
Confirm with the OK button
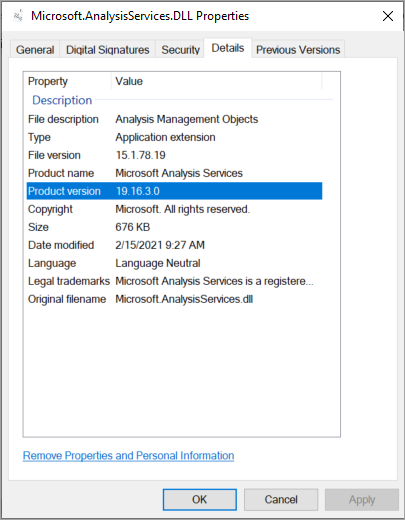pyautogui.click(x=200, y=500)
